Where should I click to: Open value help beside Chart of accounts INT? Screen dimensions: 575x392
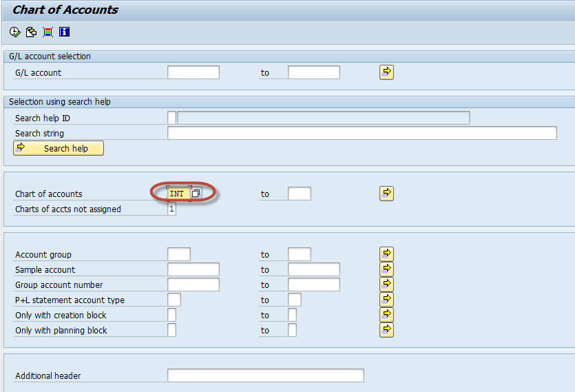click(x=196, y=194)
